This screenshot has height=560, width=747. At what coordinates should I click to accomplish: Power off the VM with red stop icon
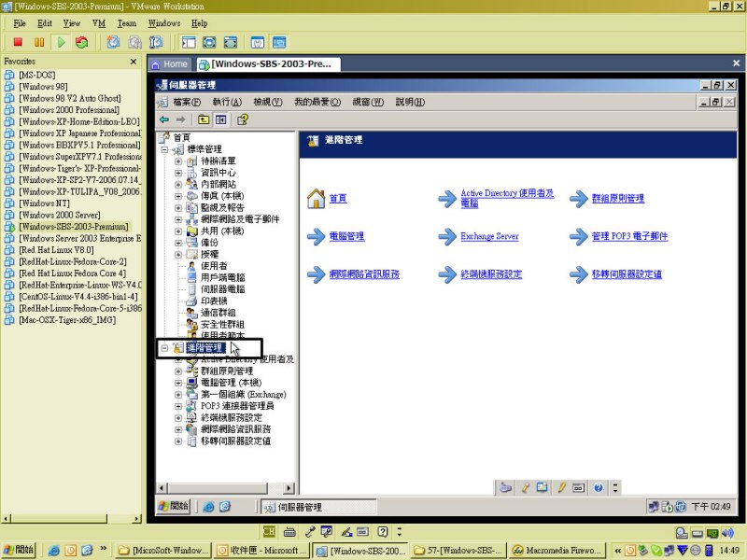18,42
